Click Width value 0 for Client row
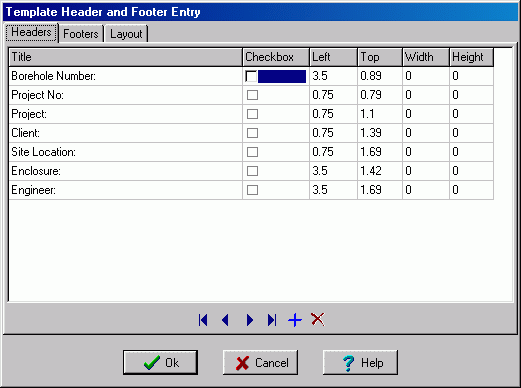This screenshot has width=521, height=388. pyautogui.click(x=426, y=133)
